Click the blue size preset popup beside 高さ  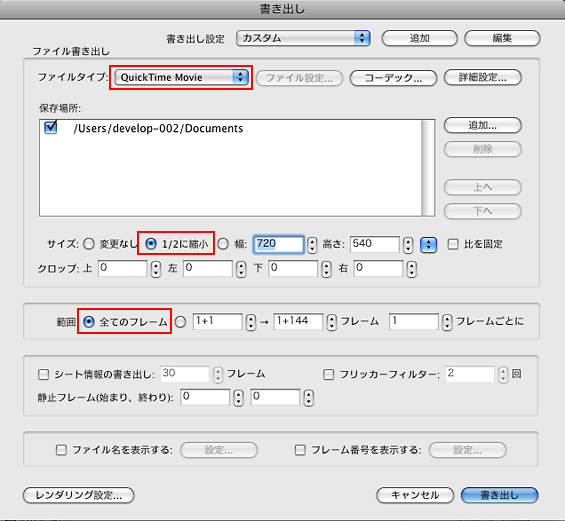(x=428, y=245)
